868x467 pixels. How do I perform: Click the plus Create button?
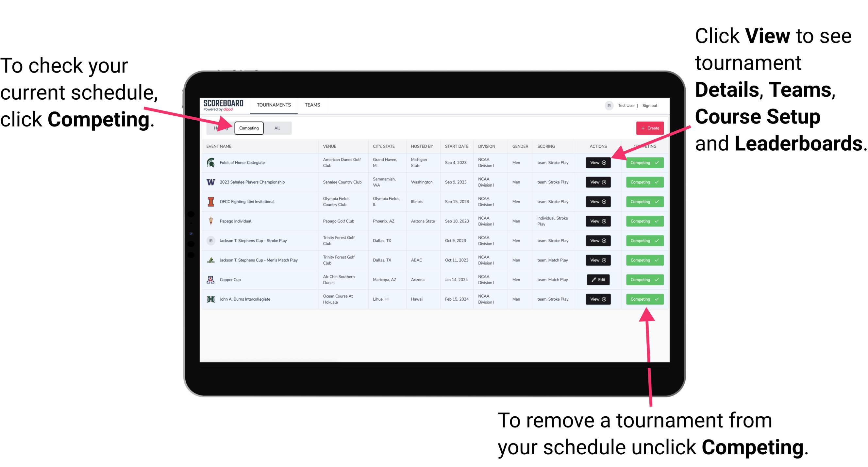pyautogui.click(x=649, y=128)
